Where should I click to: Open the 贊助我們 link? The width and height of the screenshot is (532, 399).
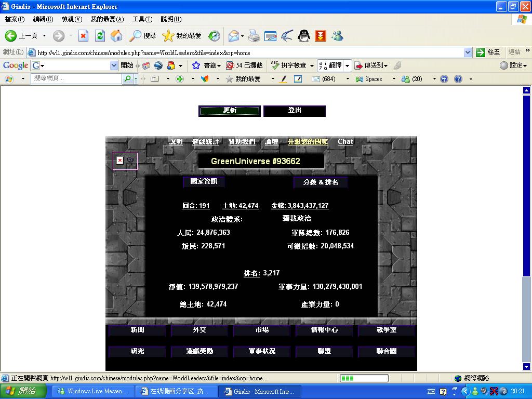(x=242, y=141)
